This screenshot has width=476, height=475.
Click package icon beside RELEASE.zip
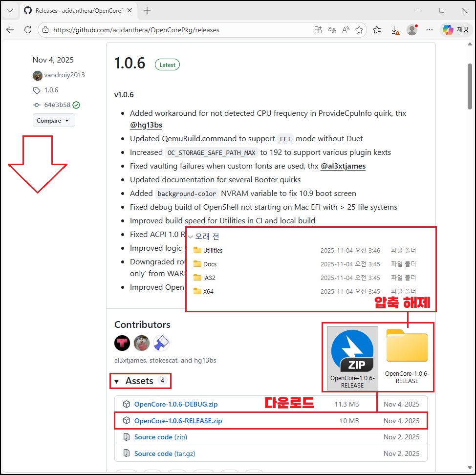pyautogui.click(x=126, y=420)
